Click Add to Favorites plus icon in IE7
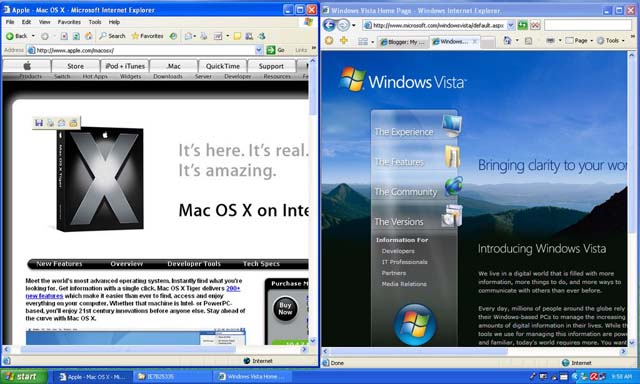Viewport: 640px width, 384px height. coord(344,40)
